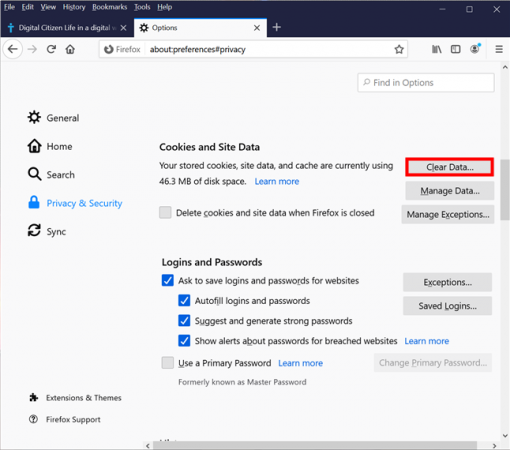Toggle Suggest and generate strong passwords
This screenshot has height=450, width=510.
[x=184, y=320]
